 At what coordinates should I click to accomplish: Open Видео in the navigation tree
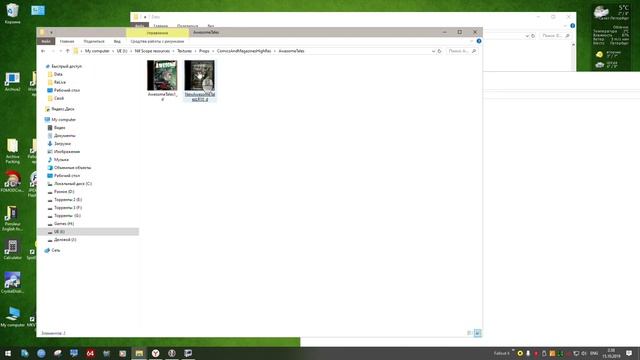[x=59, y=128]
